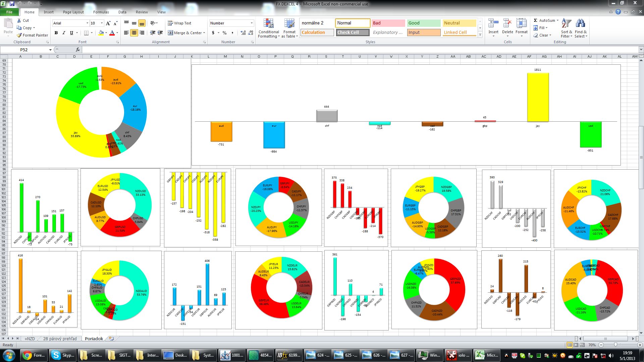Toggle Italic formatting
644x362 pixels.
coord(64,33)
